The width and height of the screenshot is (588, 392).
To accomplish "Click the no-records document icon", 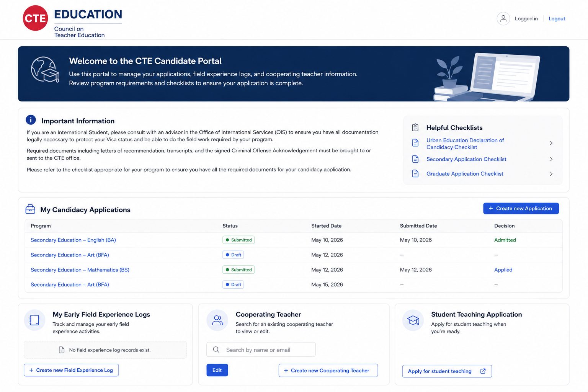I will click(x=61, y=350).
